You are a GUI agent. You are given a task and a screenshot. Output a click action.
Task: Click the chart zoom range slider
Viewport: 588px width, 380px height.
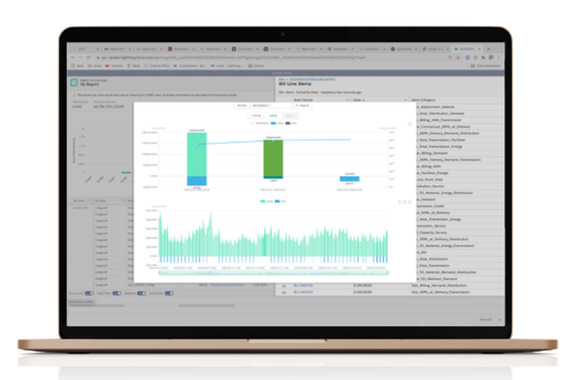[x=274, y=273]
